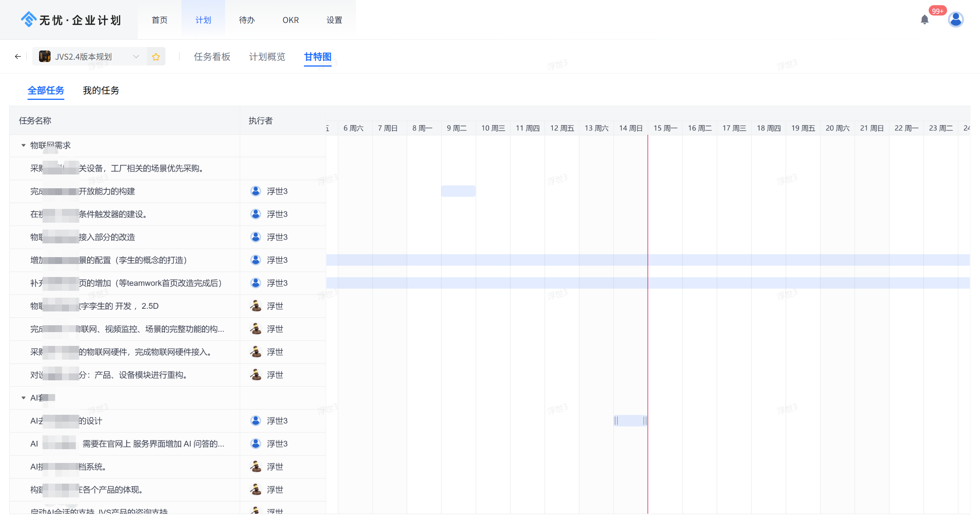Click the Gantt bar on 开放能力的构建 row

[x=458, y=191]
